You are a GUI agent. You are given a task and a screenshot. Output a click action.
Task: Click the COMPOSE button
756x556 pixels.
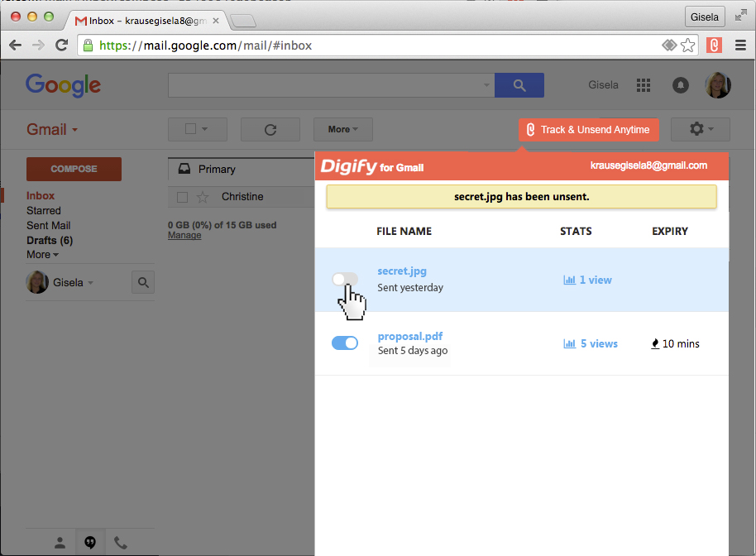pos(74,170)
